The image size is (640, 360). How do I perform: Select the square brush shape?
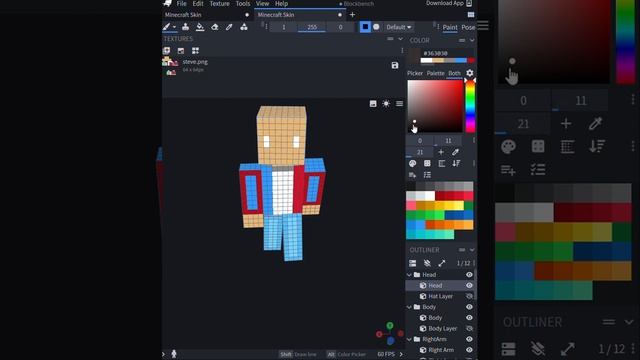click(x=365, y=27)
